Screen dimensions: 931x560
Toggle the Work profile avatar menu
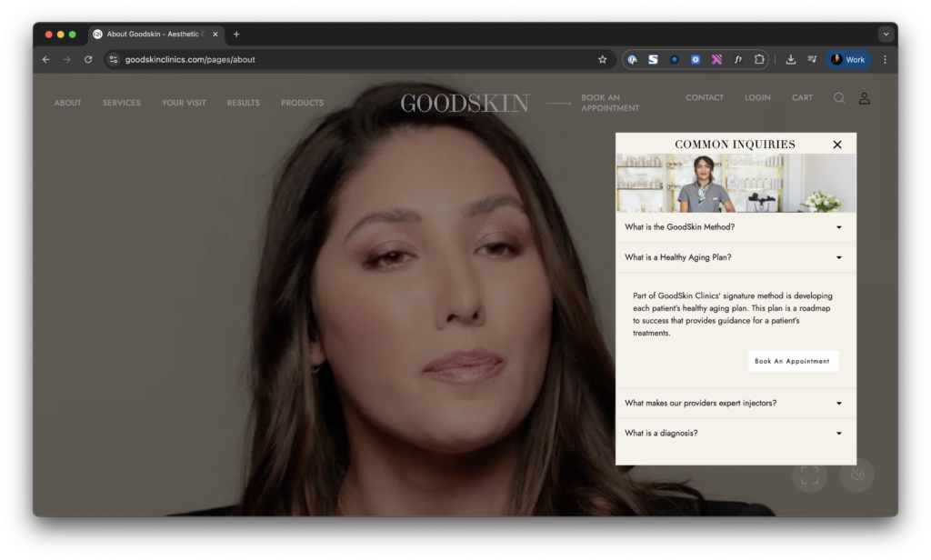click(847, 58)
